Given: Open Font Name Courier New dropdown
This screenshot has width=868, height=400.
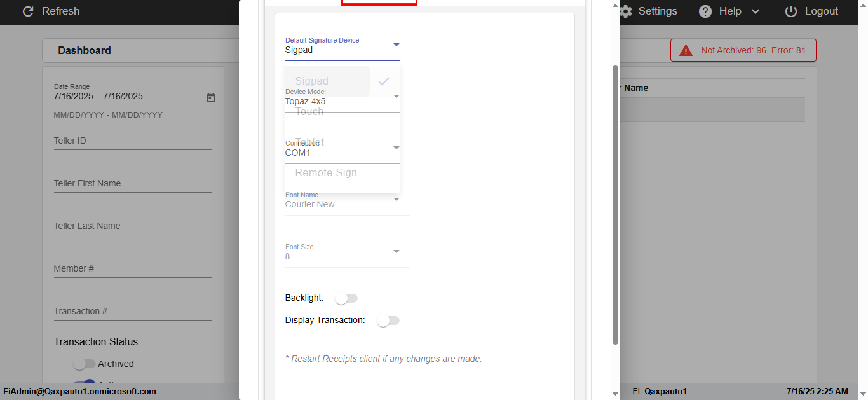Looking at the screenshot, I should tap(347, 203).
